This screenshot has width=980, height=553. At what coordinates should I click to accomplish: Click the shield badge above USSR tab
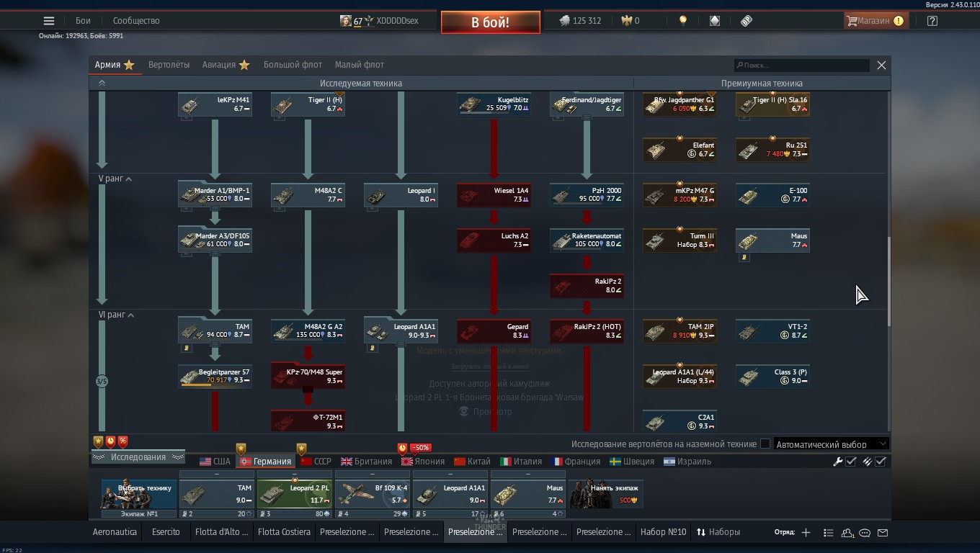pyautogui.click(x=302, y=449)
